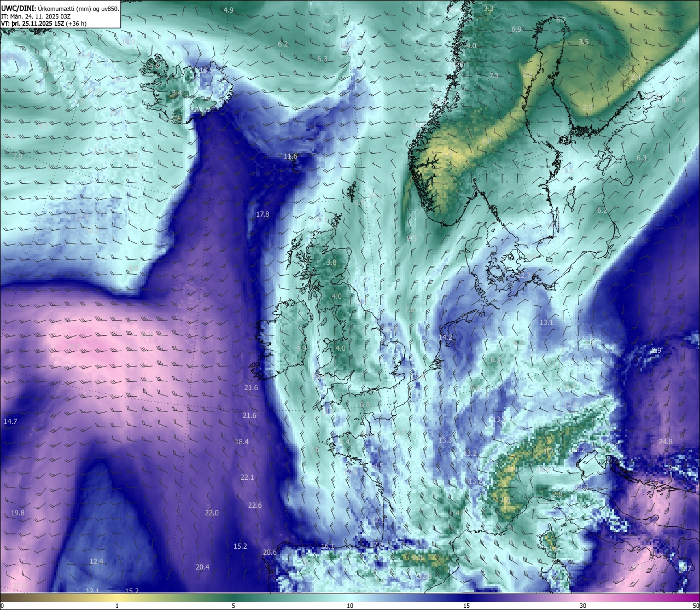Click the 3.3 value at the top edge
The height and width of the screenshot is (610, 700).
coord(488,8)
